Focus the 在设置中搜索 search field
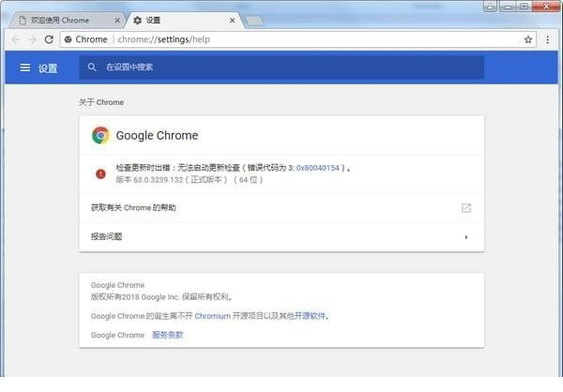Viewport: 563px width, 392px height. coord(281,68)
